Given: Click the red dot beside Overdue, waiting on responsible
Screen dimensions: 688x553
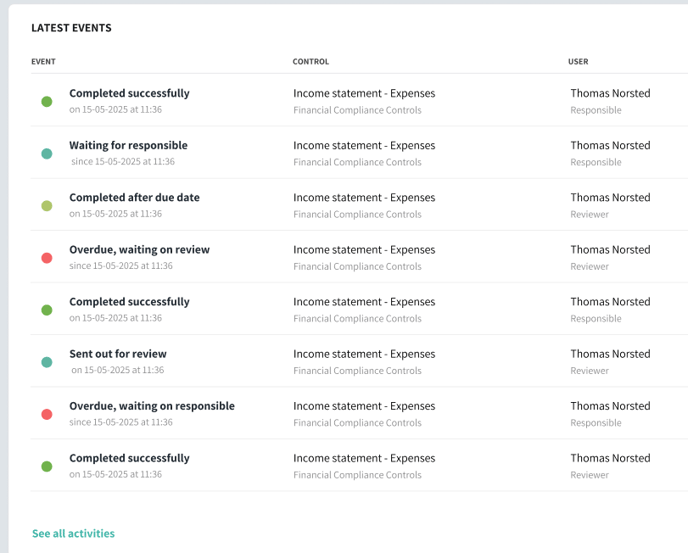Looking at the screenshot, I should (x=47, y=414).
